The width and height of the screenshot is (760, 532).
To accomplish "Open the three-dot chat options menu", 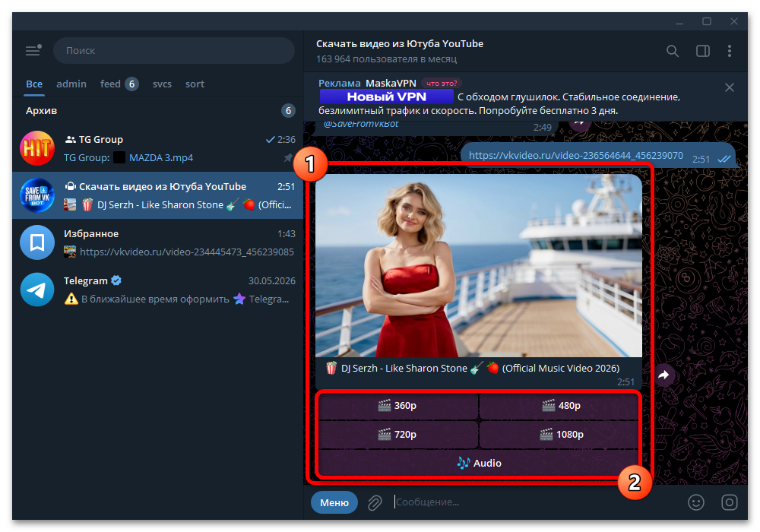I will tap(730, 51).
